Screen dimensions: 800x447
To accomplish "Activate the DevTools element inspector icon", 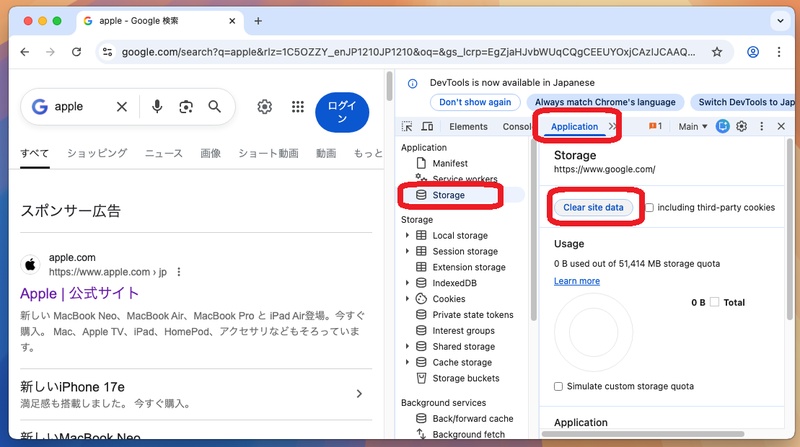I will click(407, 127).
